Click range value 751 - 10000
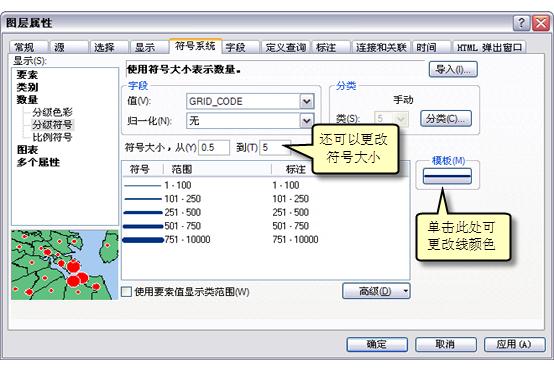 pos(187,240)
